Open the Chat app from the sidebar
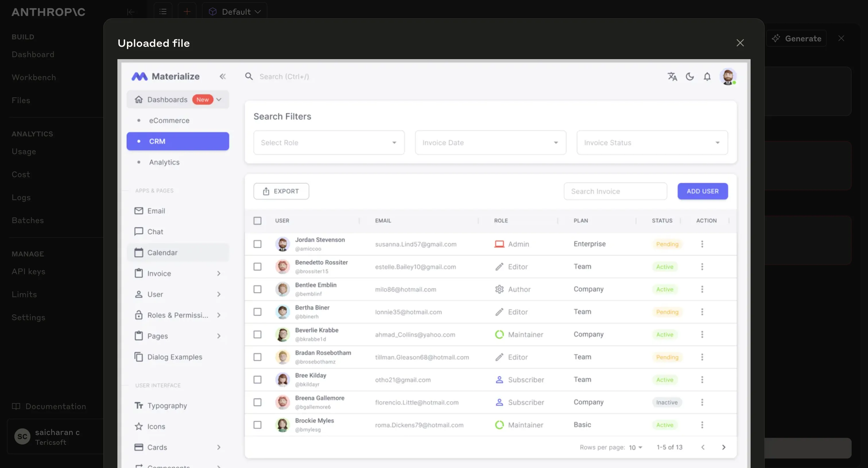The height and width of the screenshot is (468, 868). pyautogui.click(x=155, y=231)
